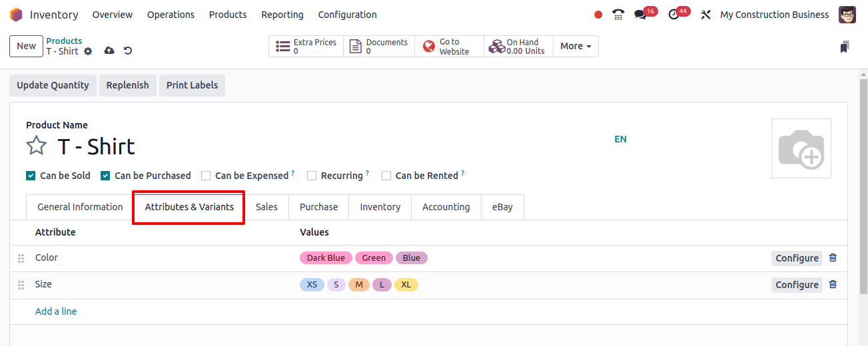Open the messages chat icon with 16 badge

click(641, 15)
